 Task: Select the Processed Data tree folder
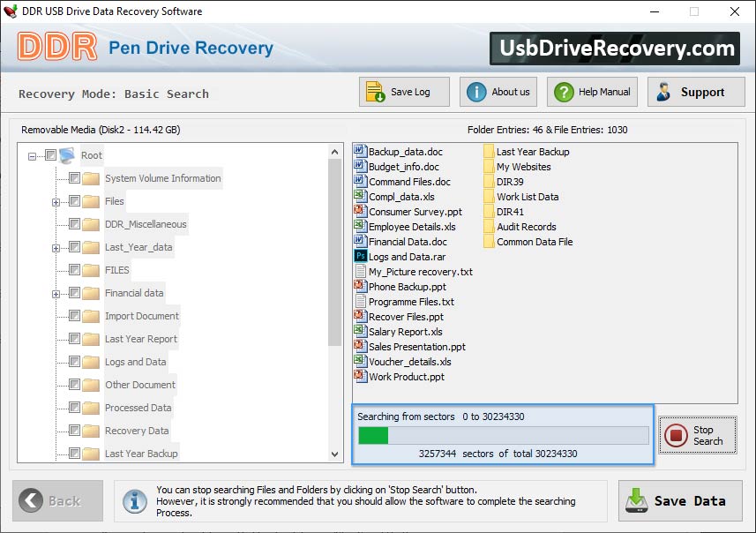(x=138, y=408)
